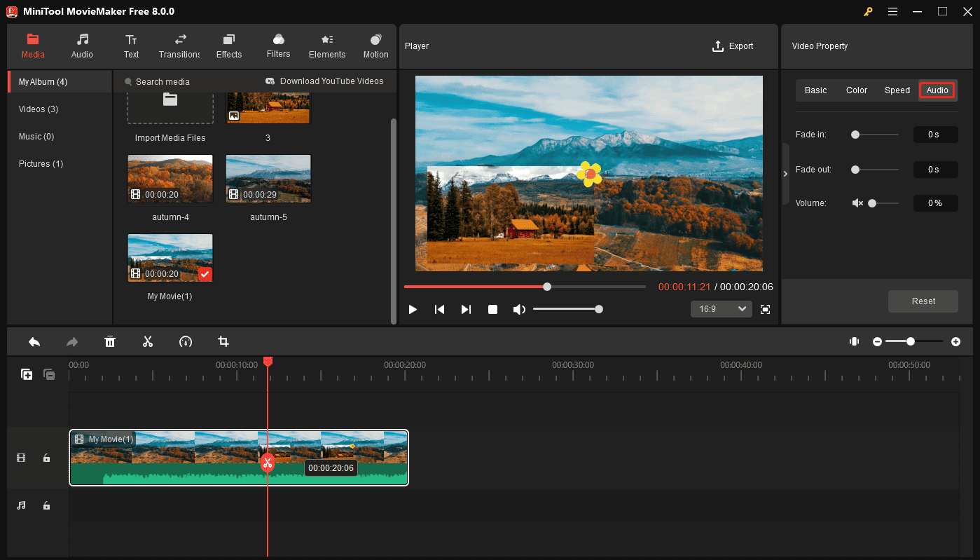Click the Split scissors tool

(x=148, y=342)
